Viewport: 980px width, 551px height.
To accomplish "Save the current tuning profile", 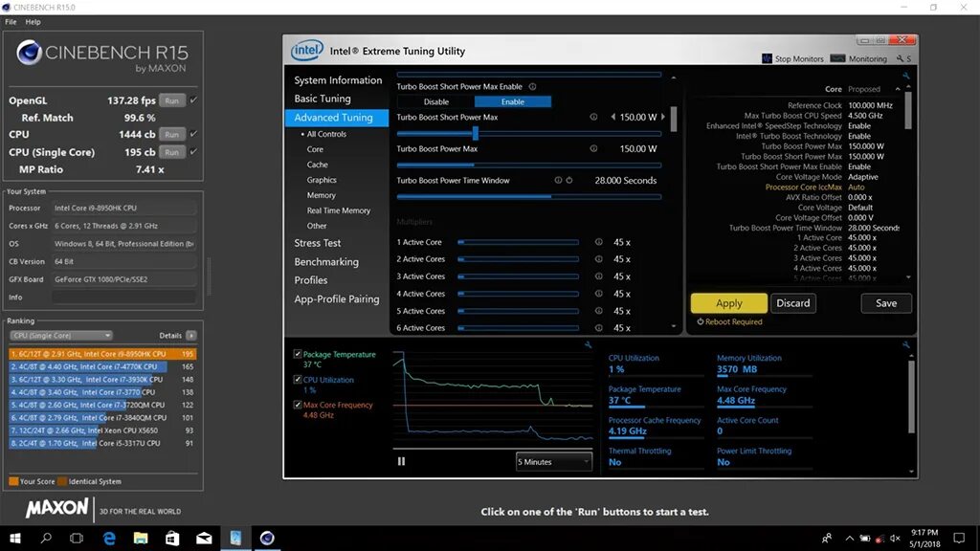I will click(886, 303).
